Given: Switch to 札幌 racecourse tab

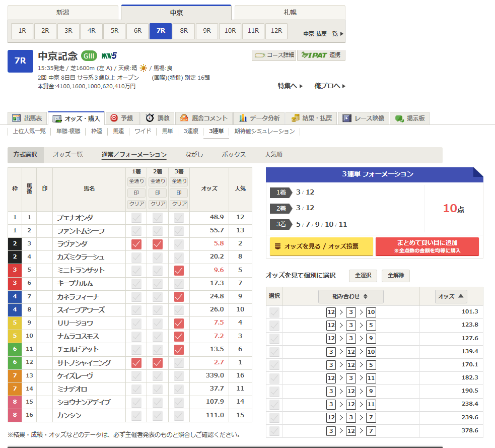Looking at the screenshot, I should pyautogui.click(x=290, y=13).
